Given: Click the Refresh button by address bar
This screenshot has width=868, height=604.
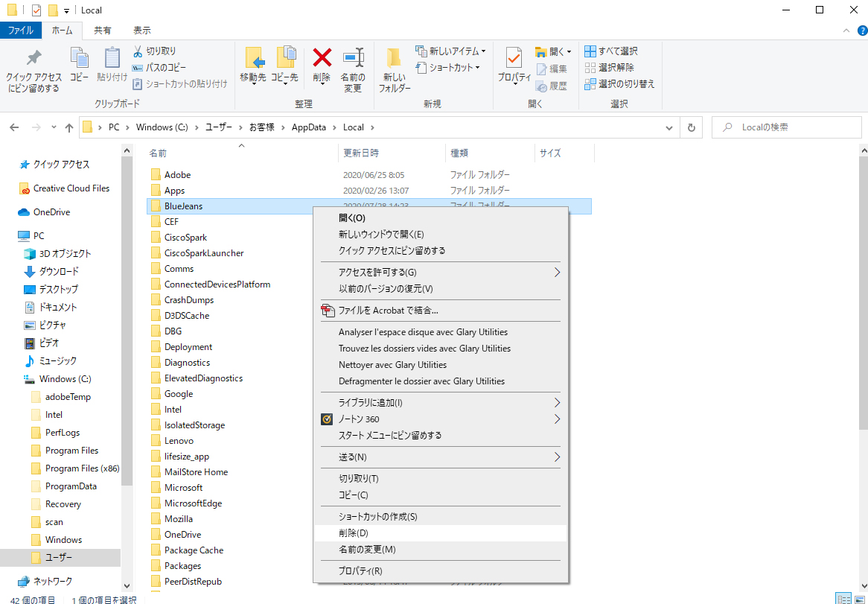Looking at the screenshot, I should pyautogui.click(x=691, y=127).
